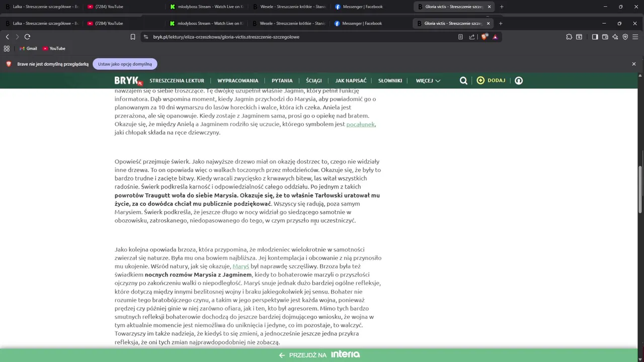Go back using the browser back arrow
644x362 pixels.
pyautogui.click(x=7, y=37)
